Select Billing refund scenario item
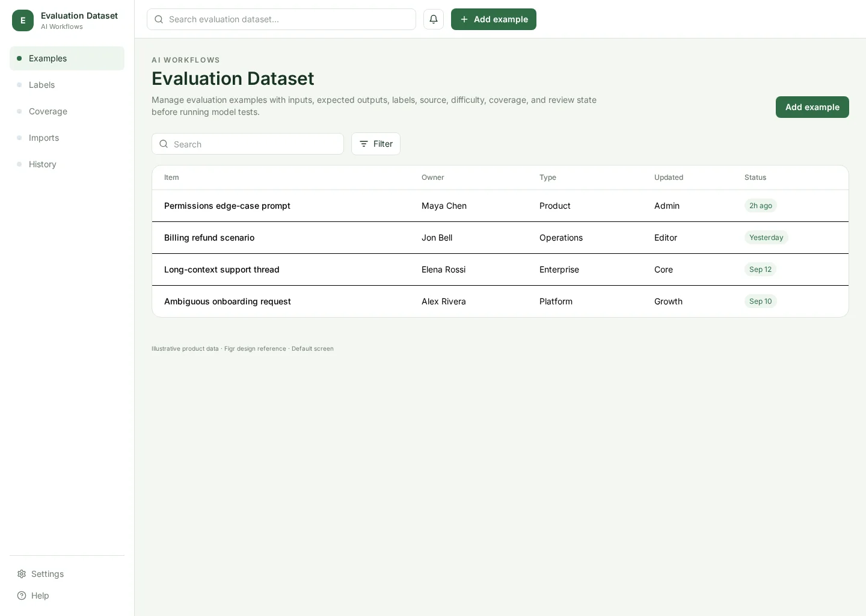The image size is (866, 616). pos(209,238)
